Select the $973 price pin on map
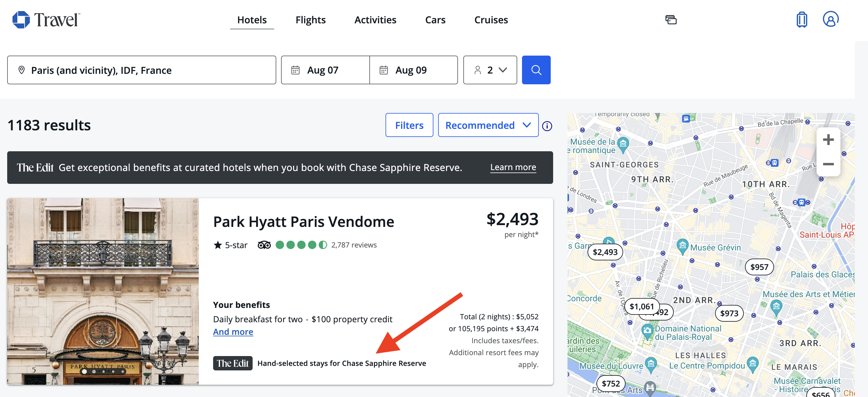This screenshot has width=868, height=397. [x=729, y=313]
